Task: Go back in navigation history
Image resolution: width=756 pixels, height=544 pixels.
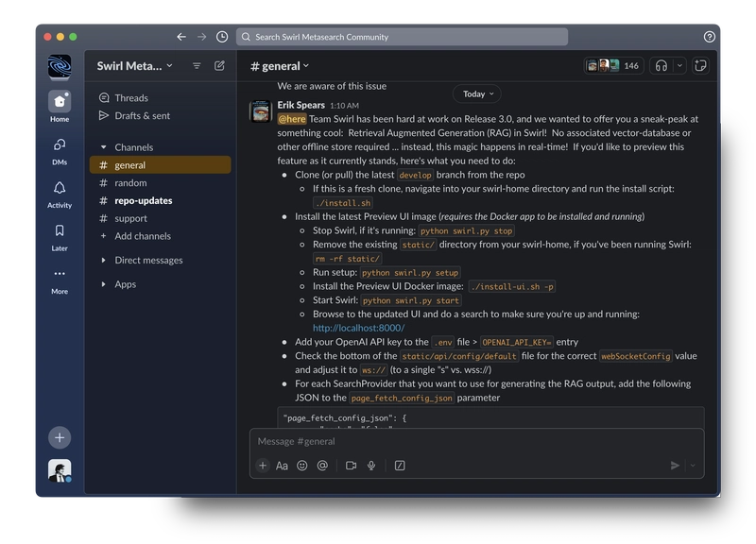Action: click(x=181, y=37)
